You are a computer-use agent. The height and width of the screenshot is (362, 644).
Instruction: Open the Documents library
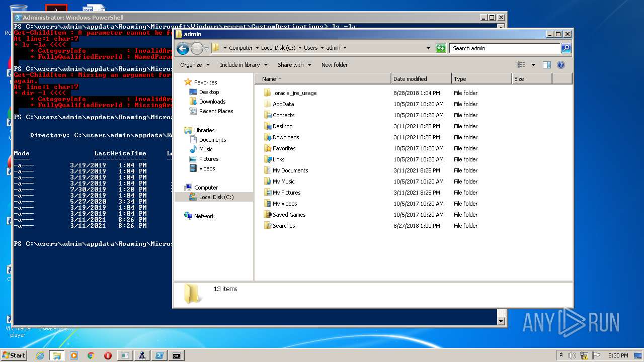[212, 140]
